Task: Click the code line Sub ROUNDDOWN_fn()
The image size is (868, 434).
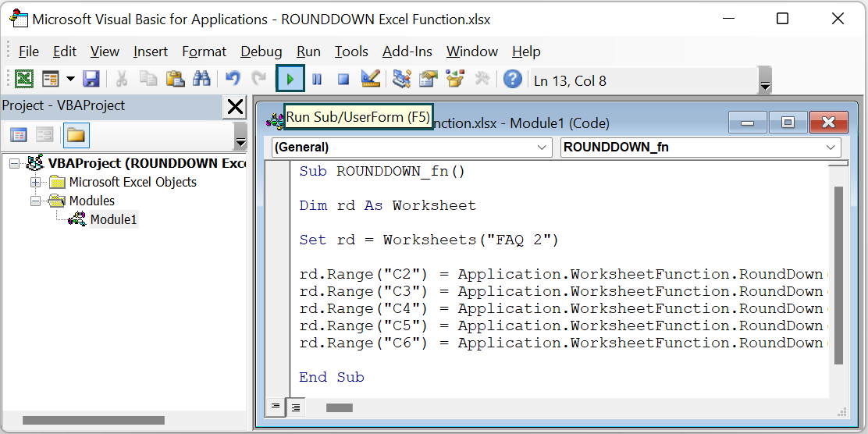Action: [382, 172]
